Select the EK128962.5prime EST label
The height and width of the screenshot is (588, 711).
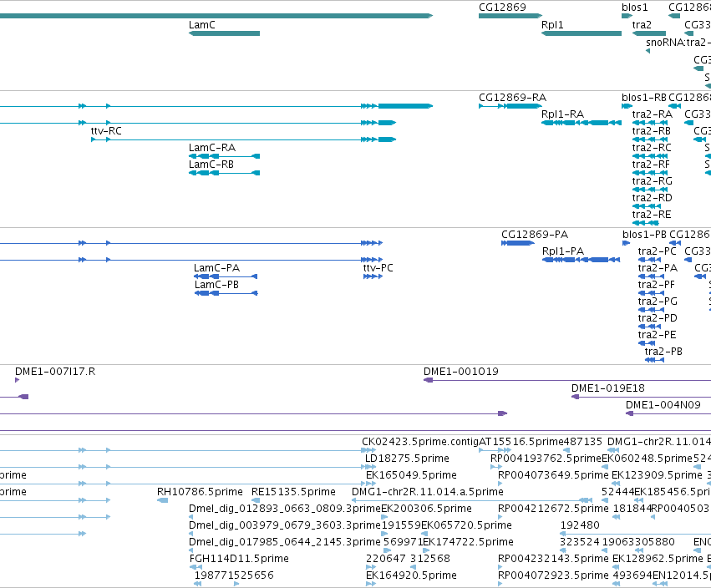(658, 559)
